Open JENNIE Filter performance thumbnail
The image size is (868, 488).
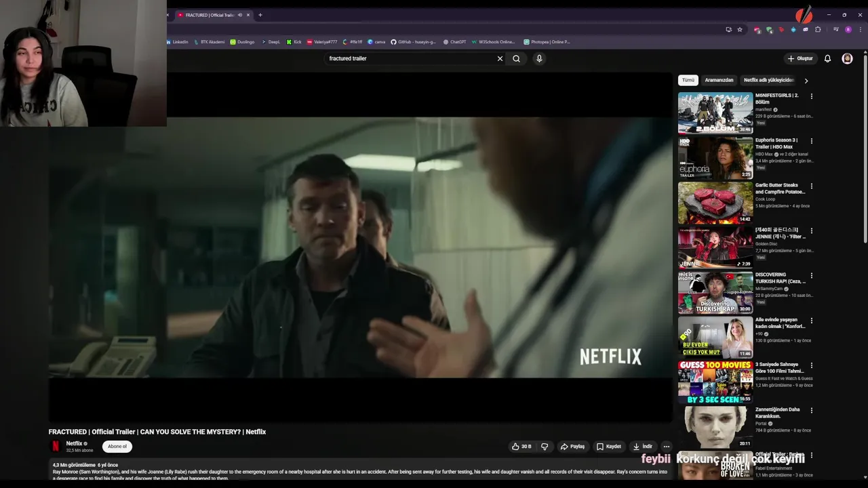[x=715, y=247]
